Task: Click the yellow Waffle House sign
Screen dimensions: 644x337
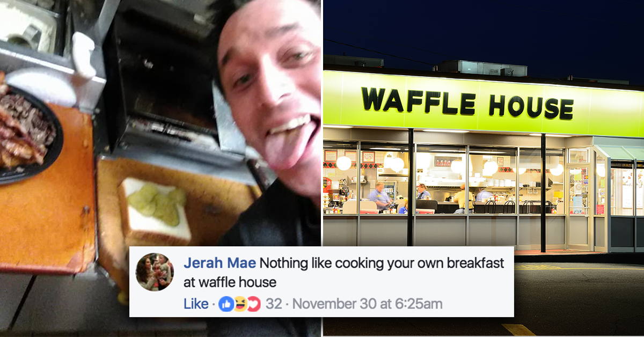Action: pyautogui.click(x=483, y=102)
